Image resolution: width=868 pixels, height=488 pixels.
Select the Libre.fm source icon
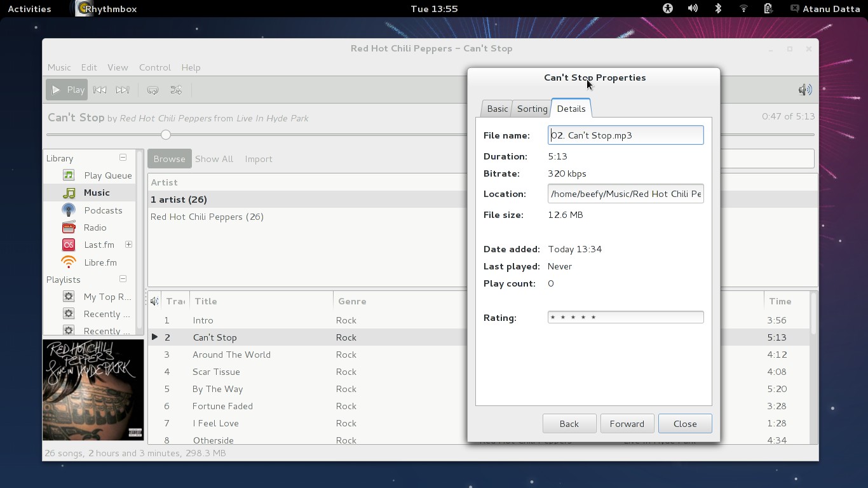(69, 262)
